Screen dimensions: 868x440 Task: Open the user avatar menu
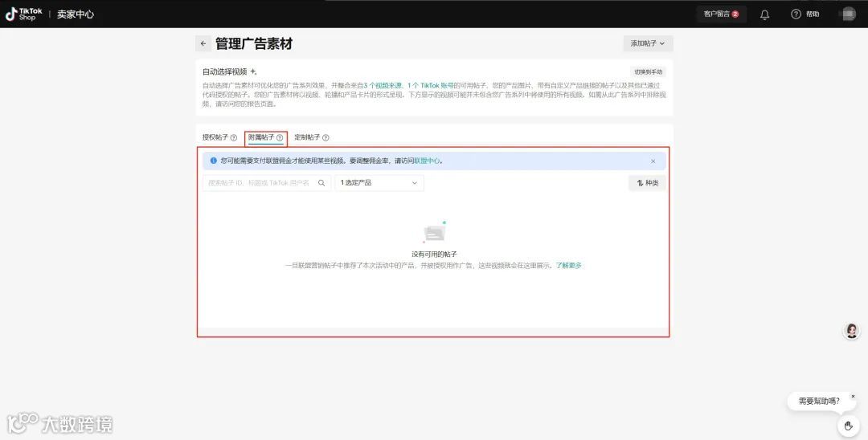(849, 14)
